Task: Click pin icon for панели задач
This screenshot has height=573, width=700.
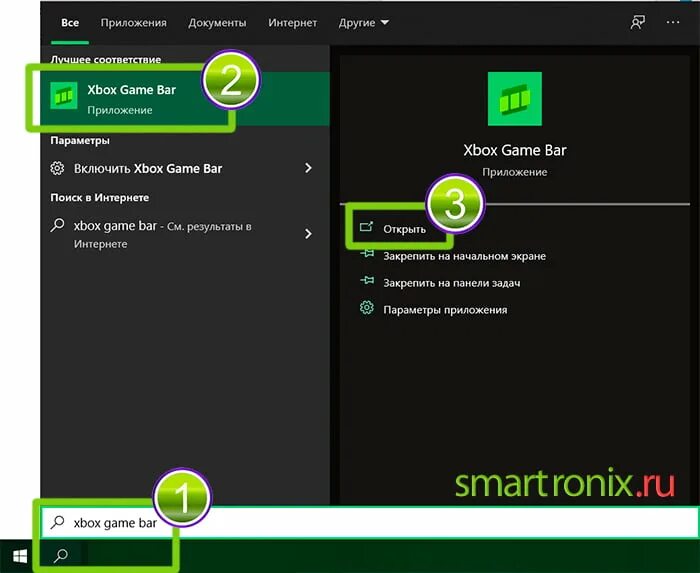Action: coord(367,280)
